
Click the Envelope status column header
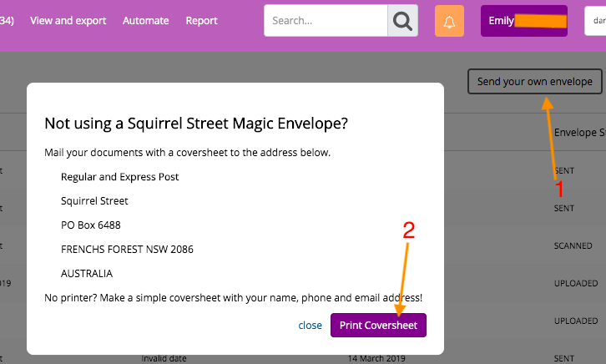[x=580, y=133]
